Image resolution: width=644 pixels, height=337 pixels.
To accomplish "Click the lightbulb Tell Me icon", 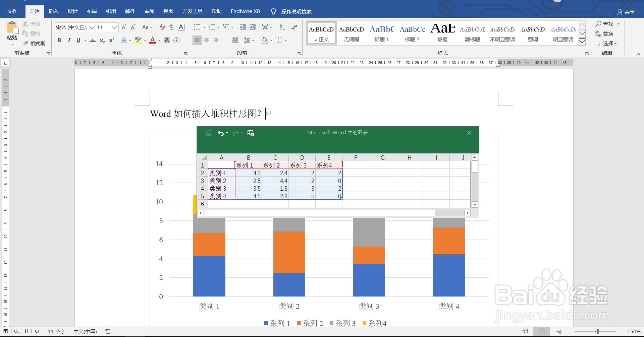I will pyautogui.click(x=273, y=12).
